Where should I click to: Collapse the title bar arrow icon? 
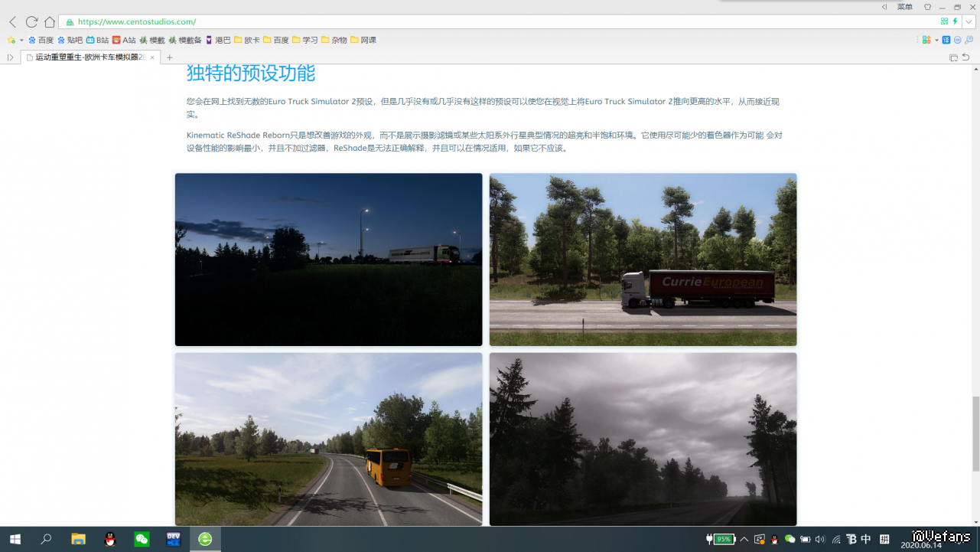884,7
